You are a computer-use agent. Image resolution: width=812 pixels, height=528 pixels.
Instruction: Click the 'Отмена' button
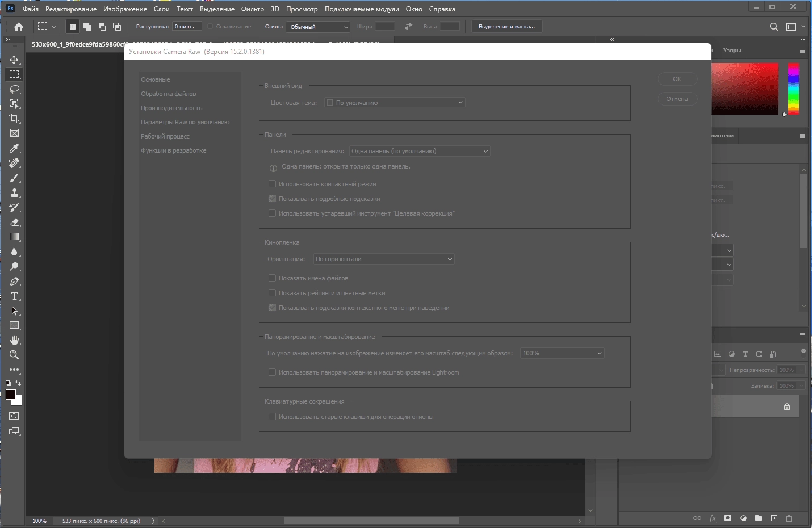coord(677,99)
